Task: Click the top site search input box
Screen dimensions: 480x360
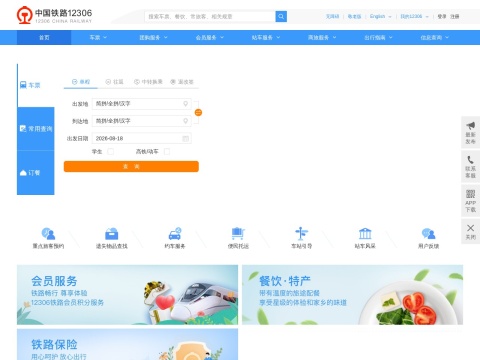Action: (210, 16)
